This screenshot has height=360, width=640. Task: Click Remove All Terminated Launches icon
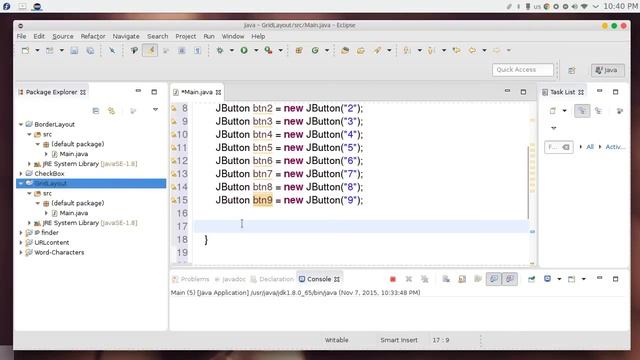click(x=424, y=279)
